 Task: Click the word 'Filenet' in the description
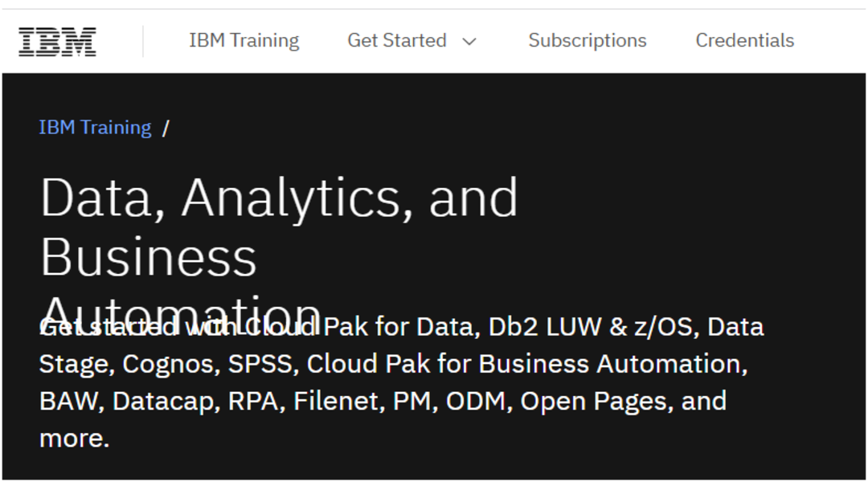(336, 401)
